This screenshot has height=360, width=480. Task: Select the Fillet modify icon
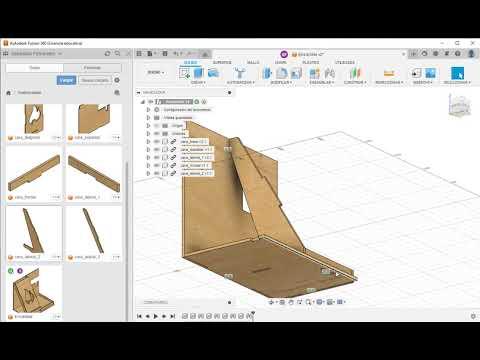(282, 73)
